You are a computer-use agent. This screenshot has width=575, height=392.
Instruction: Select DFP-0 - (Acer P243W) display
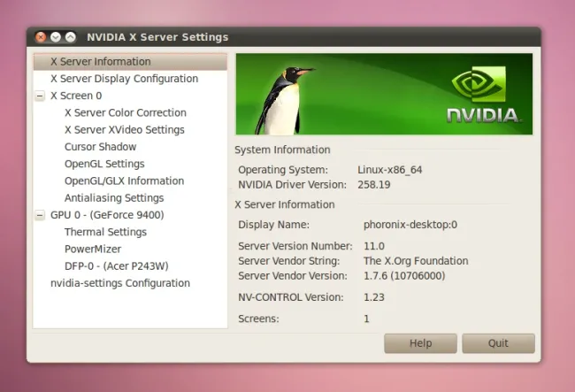pyautogui.click(x=116, y=266)
